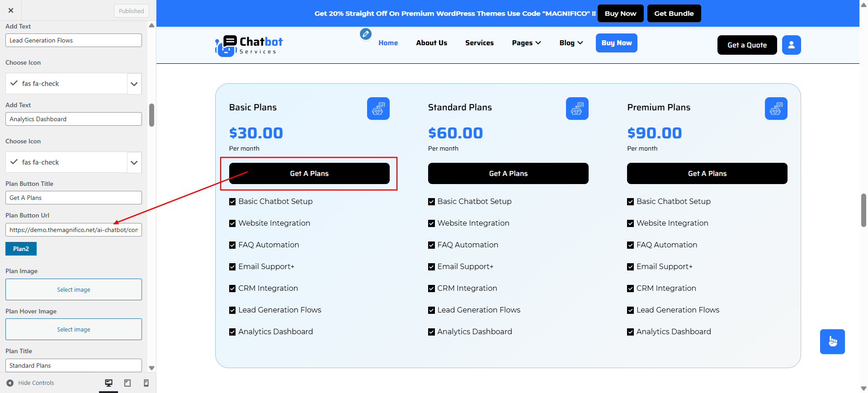Click Standard plan's Email Support+ check icon
This screenshot has height=393, width=868.
(431, 267)
